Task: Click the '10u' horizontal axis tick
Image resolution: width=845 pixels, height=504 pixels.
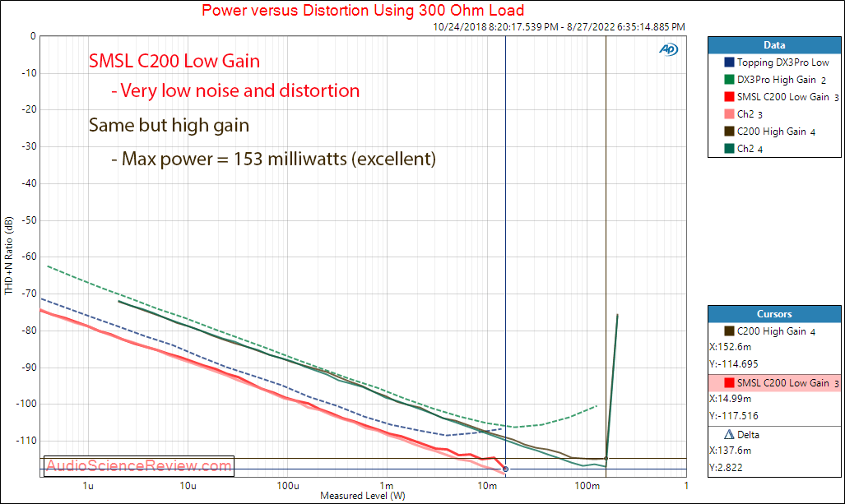Action: 188,486
